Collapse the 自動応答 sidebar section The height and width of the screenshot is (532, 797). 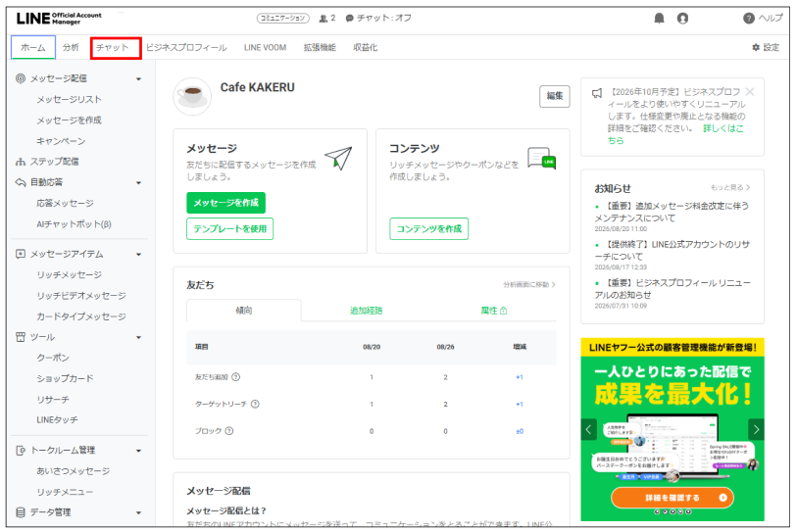139,183
